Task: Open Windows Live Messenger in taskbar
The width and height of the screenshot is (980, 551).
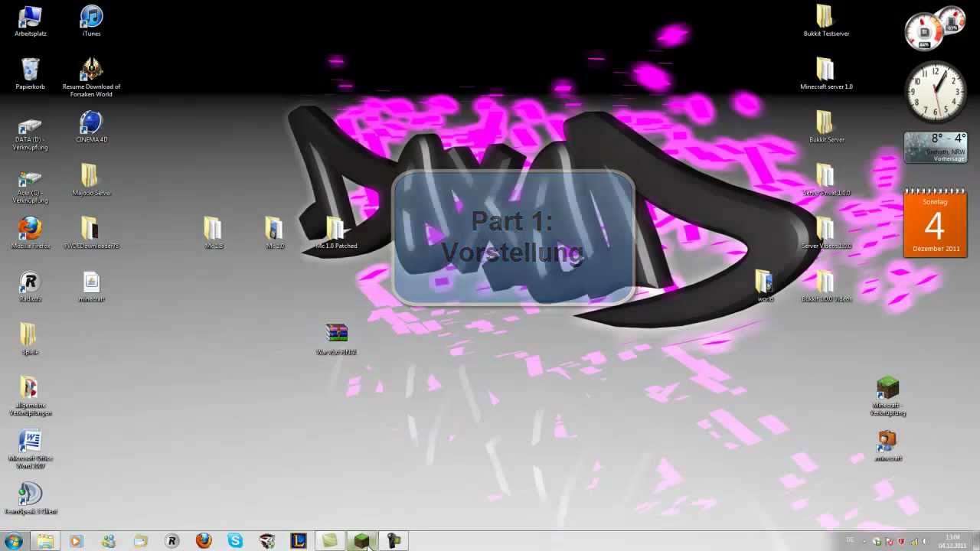Action: pos(108,541)
